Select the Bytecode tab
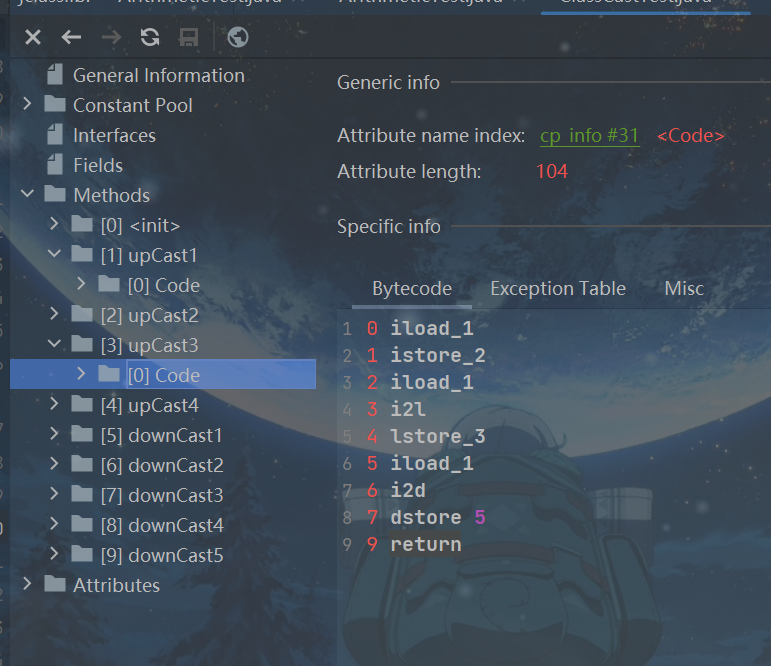 coord(411,289)
